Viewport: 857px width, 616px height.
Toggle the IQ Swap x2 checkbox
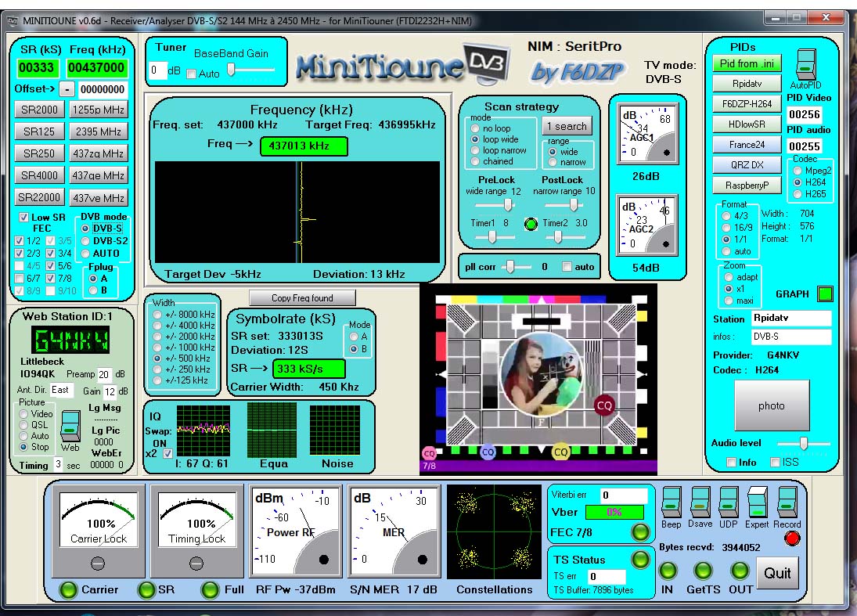point(167,454)
